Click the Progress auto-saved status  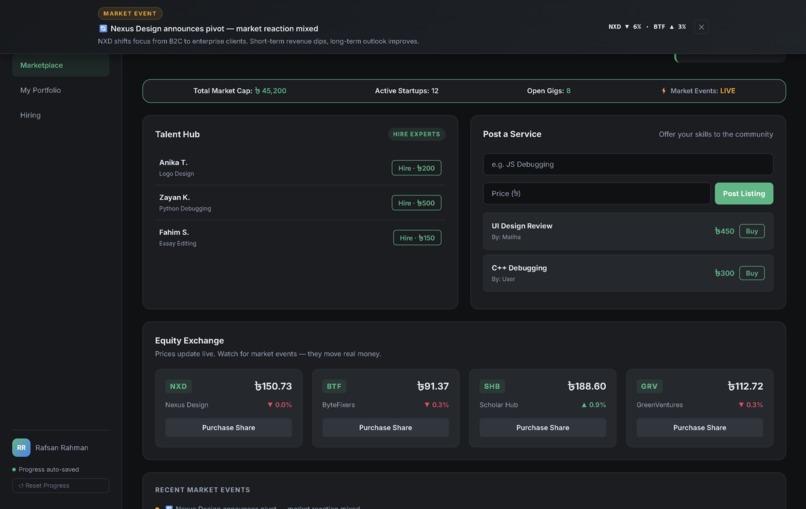(x=46, y=469)
